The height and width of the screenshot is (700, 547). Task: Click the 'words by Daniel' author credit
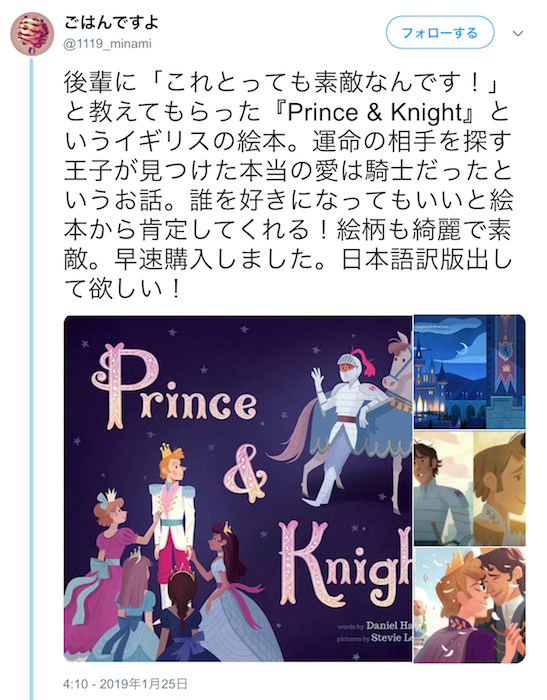(374, 625)
